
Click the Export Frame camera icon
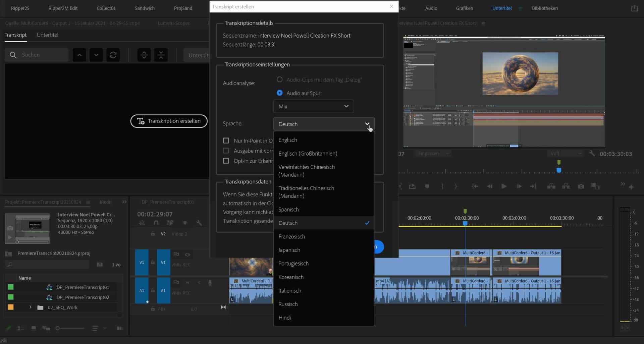pos(581,187)
